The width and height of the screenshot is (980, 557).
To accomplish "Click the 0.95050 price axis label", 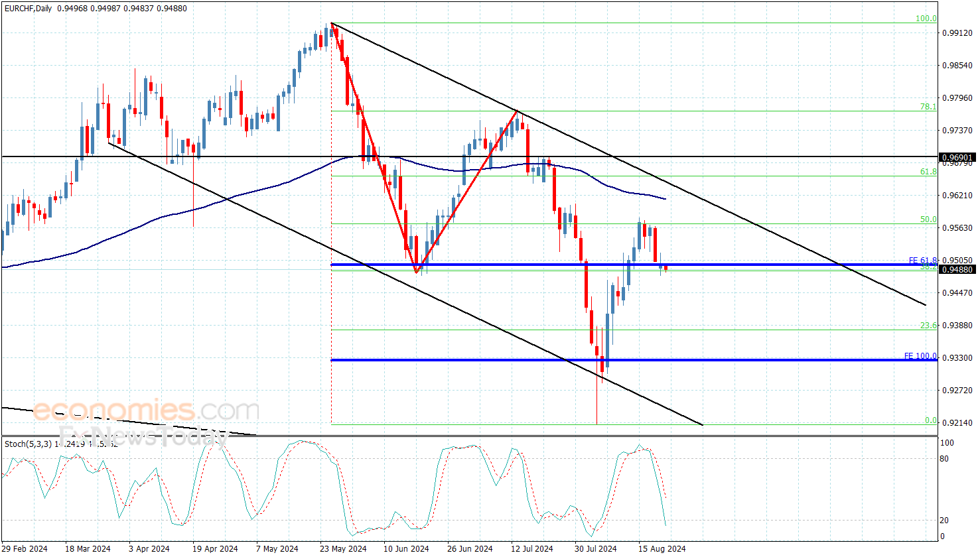I will 957,261.
